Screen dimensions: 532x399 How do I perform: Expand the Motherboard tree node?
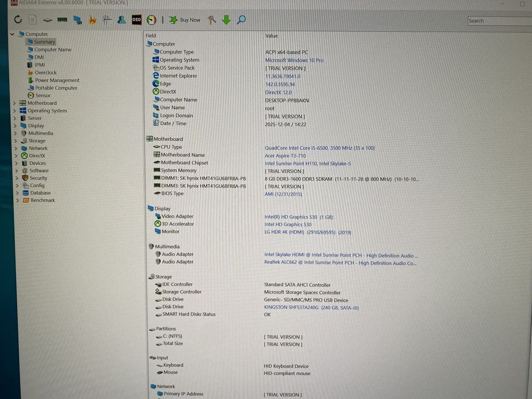tap(14, 103)
